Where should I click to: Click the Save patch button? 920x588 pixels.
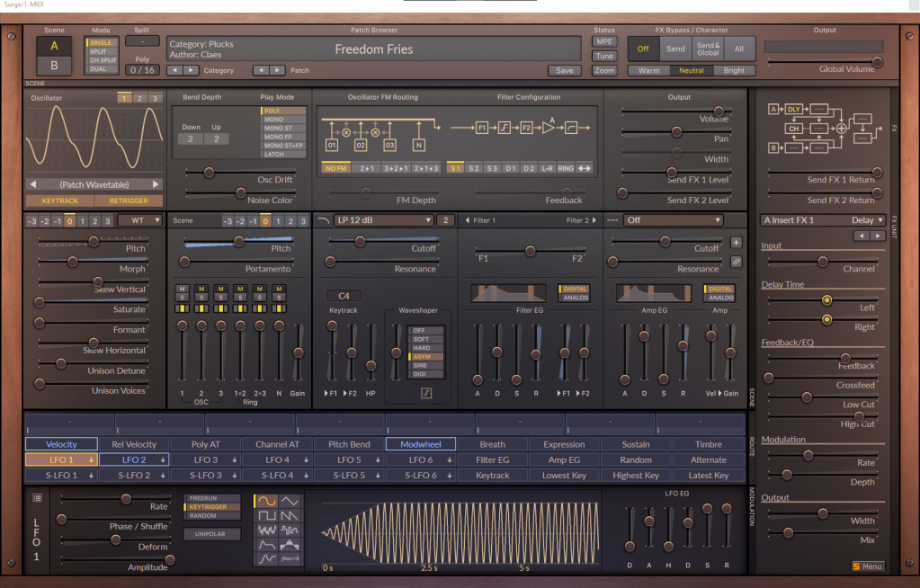(x=564, y=70)
